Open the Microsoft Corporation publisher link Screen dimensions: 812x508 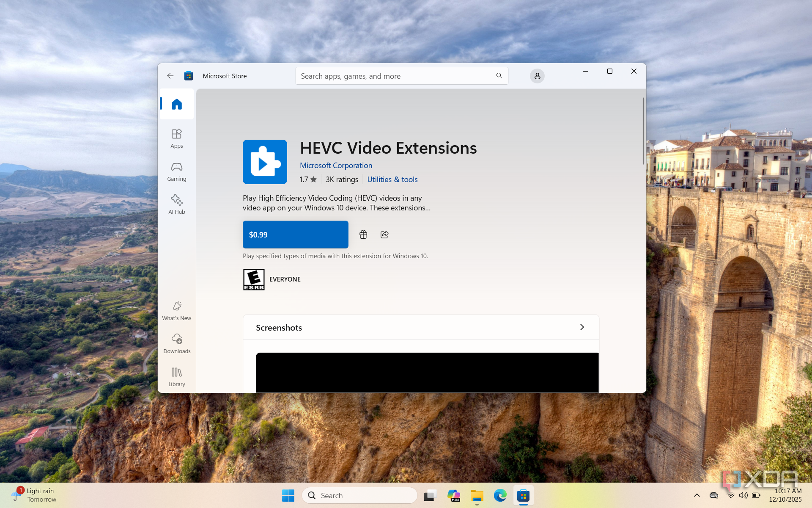pos(336,166)
